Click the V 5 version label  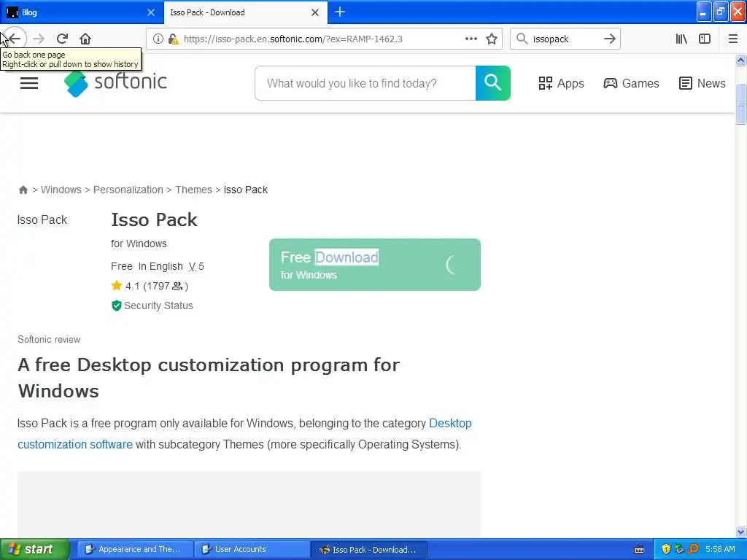click(196, 266)
